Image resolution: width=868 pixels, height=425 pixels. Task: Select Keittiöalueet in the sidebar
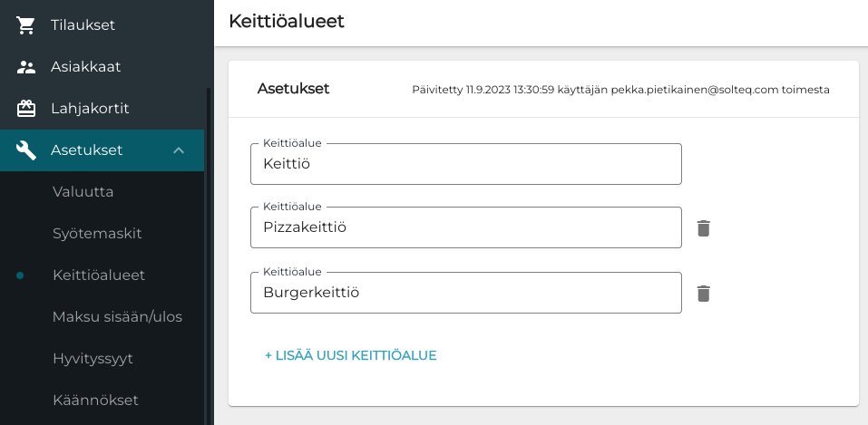pyautogui.click(x=99, y=275)
